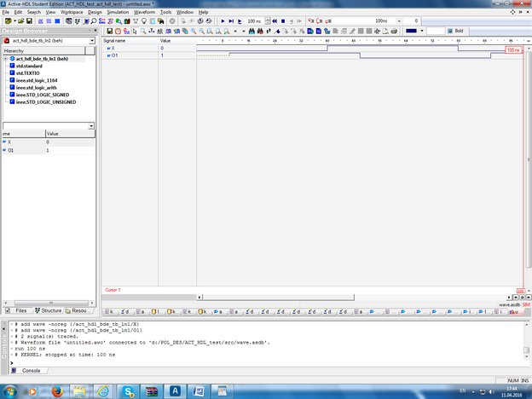Image resolution: width=532 pixels, height=399 pixels.
Task: Click the waveform horizontal scrollbar thumb
Action: click(x=278, y=298)
